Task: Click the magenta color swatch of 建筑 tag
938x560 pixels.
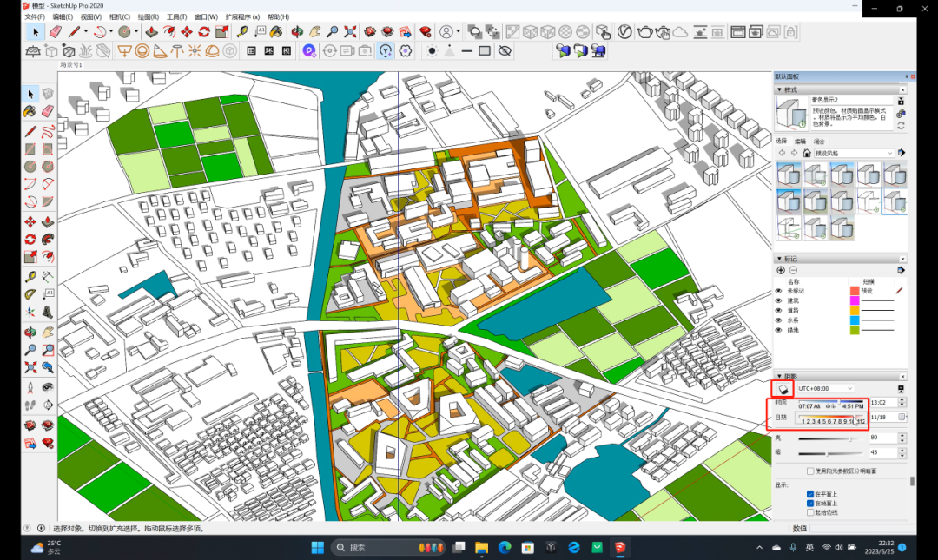Action: coord(855,300)
